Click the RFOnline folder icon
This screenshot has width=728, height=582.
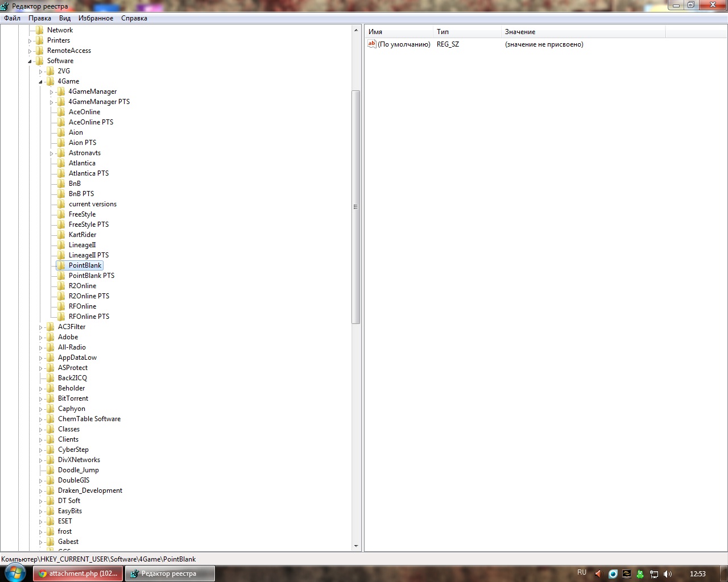[61, 306]
